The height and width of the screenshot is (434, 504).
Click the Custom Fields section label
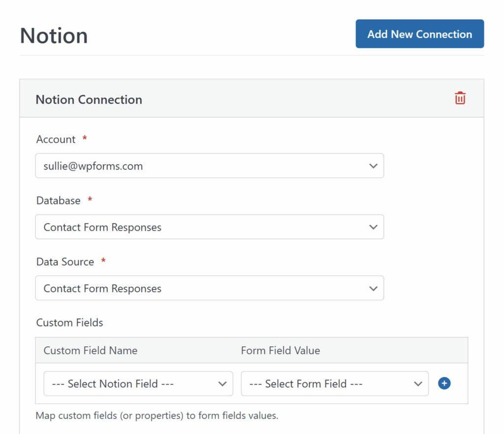(x=69, y=323)
